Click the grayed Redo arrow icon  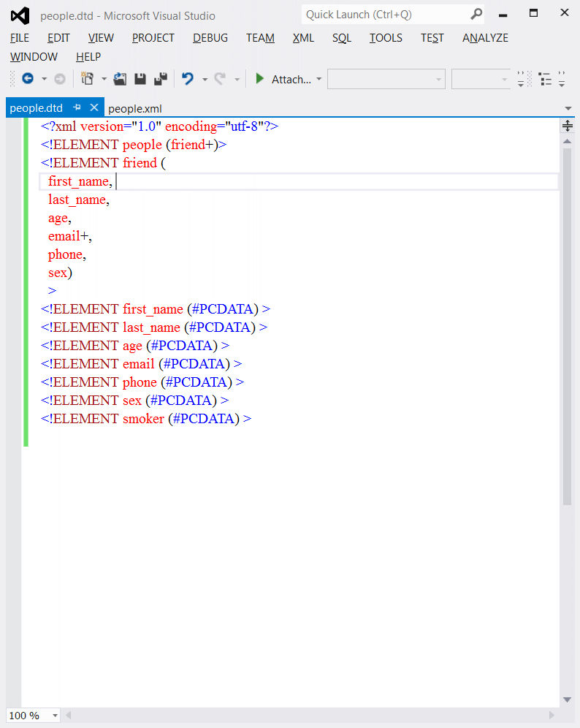(220, 79)
